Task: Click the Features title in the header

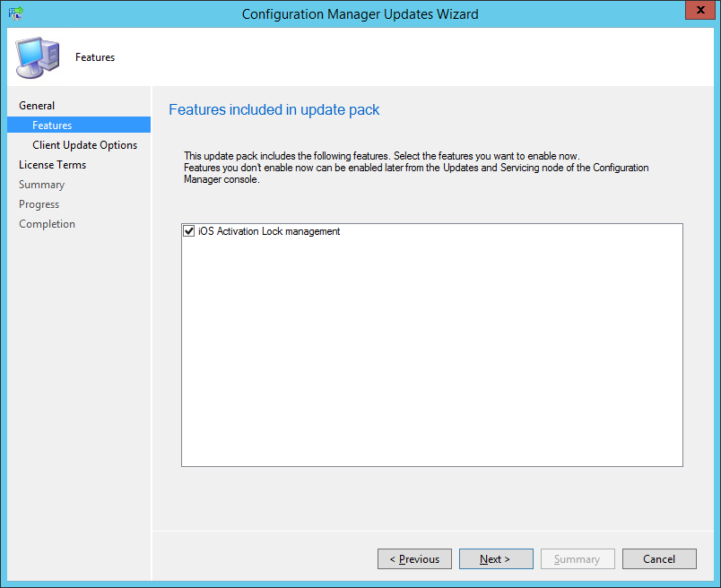Action: point(95,57)
